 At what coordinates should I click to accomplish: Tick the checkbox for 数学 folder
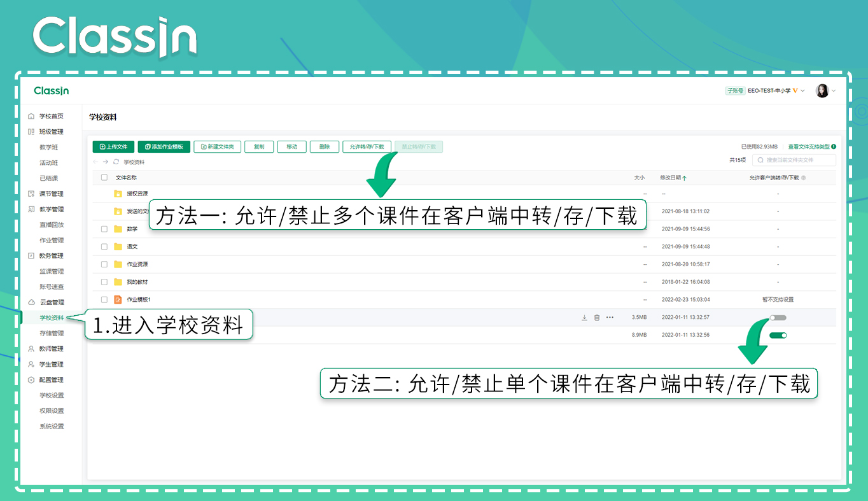point(104,229)
